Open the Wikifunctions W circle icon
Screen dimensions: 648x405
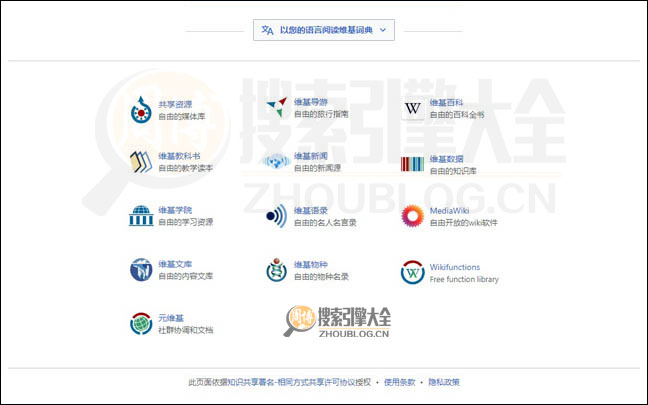(x=412, y=272)
